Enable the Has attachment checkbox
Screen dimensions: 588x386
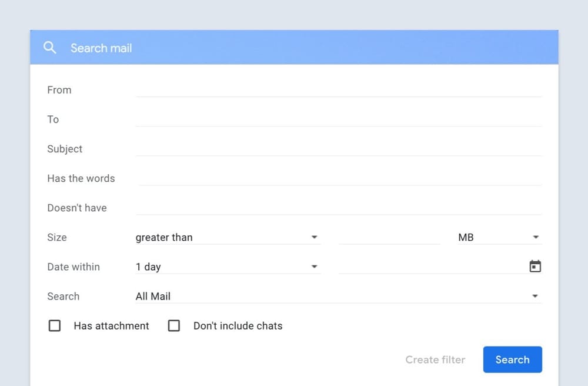(x=55, y=325)
